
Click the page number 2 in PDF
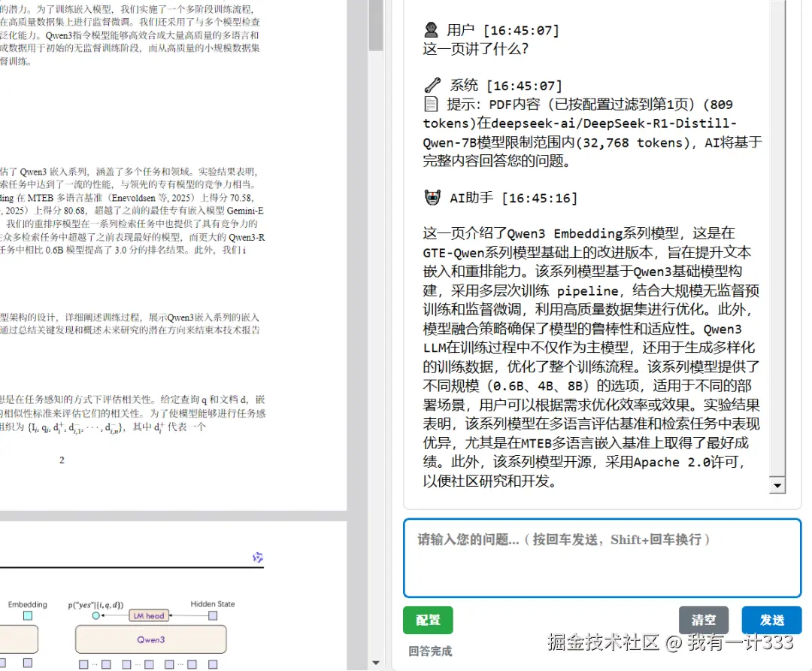[x=62, y=460]
